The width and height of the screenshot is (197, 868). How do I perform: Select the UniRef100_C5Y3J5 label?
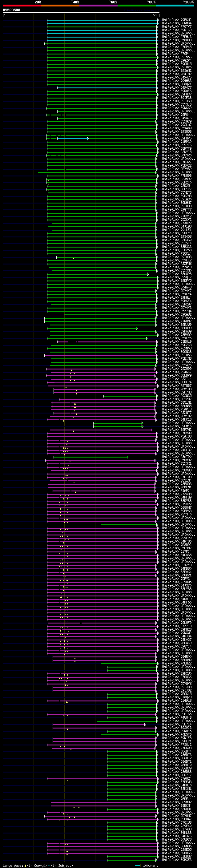tap(177, 104)
